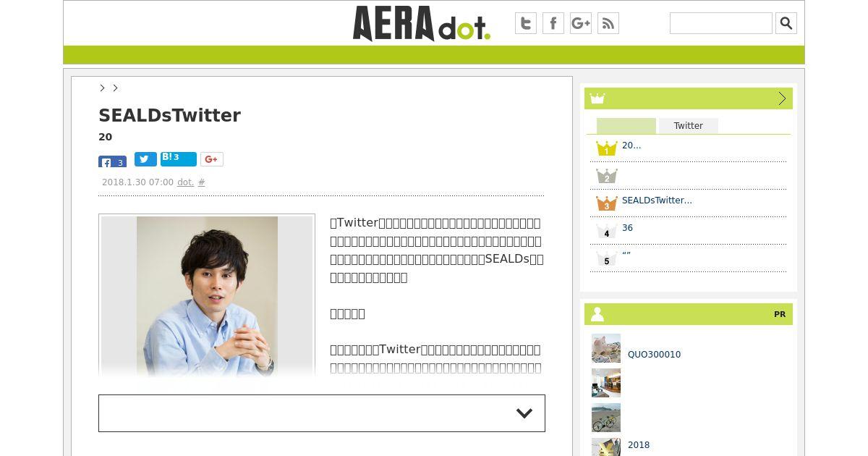Viewport: 868px width, 456px height.
Task: Open the AERA dot. Twitter page icon
Action: (526, 23)
